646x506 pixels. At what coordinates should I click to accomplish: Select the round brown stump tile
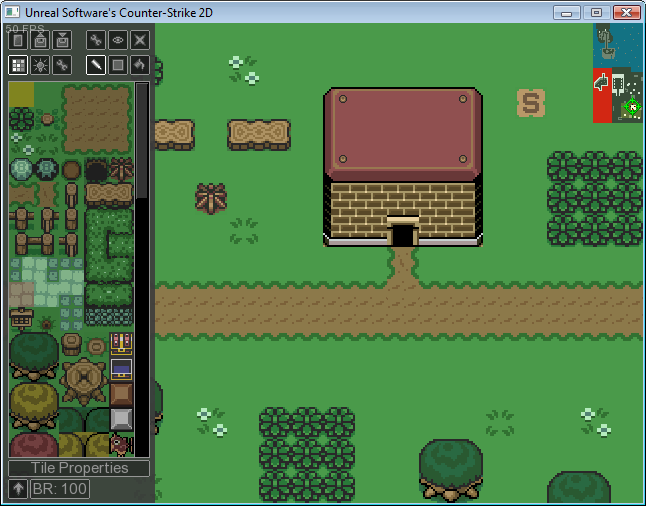[71, 170]
